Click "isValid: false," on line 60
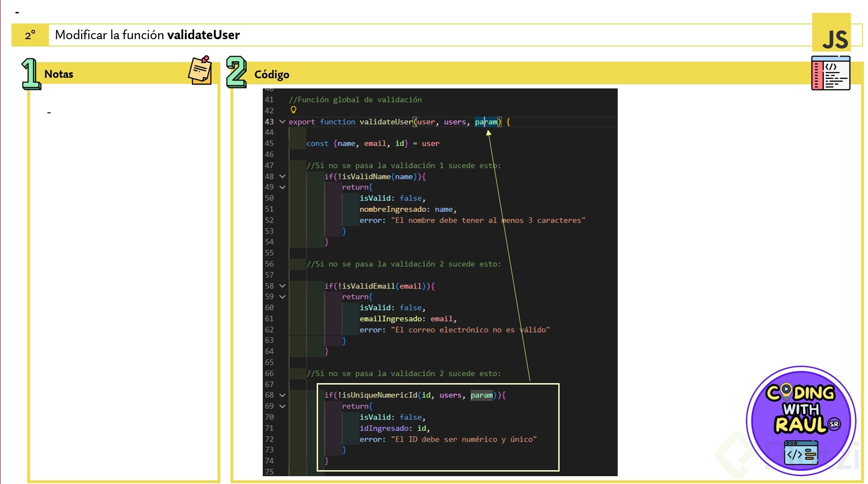Screen dimensions: 868x484 (x=392, y=308)
